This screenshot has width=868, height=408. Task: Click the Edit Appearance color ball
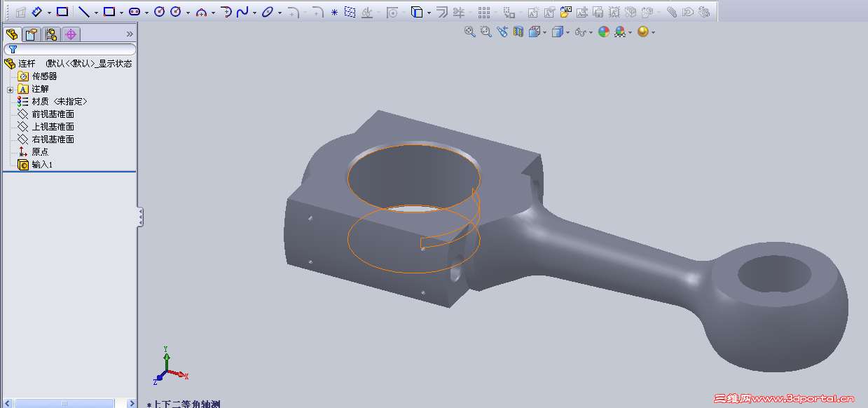point(604,32)
